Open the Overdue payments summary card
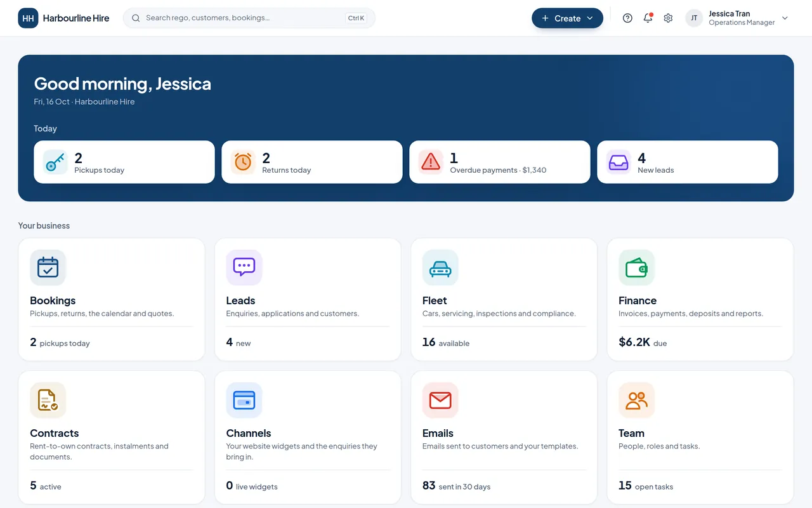The width and height of the screenshot is (812, 508). click(500, 162)
